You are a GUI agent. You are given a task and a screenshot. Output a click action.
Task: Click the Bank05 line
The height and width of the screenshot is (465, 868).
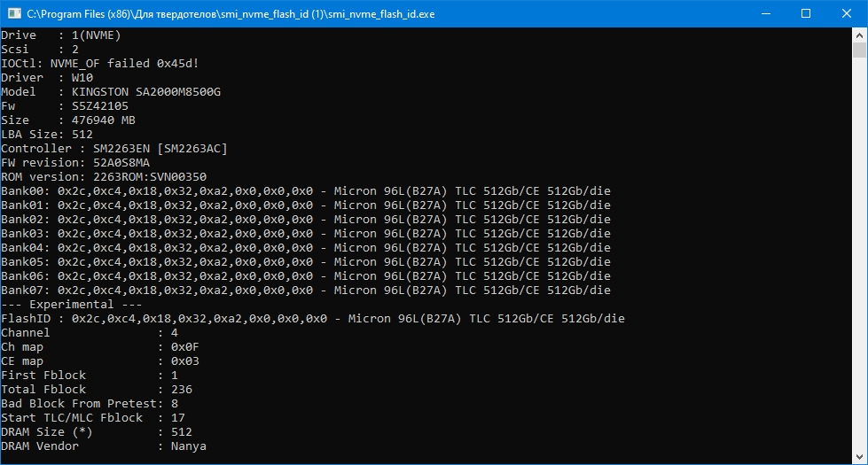pos(306,262)
